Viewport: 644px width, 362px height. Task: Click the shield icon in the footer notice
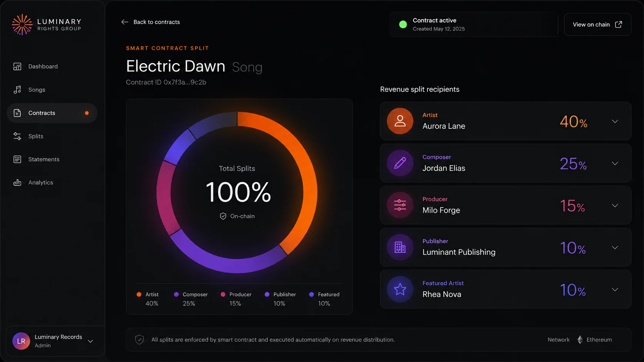[x=139, y=340]
